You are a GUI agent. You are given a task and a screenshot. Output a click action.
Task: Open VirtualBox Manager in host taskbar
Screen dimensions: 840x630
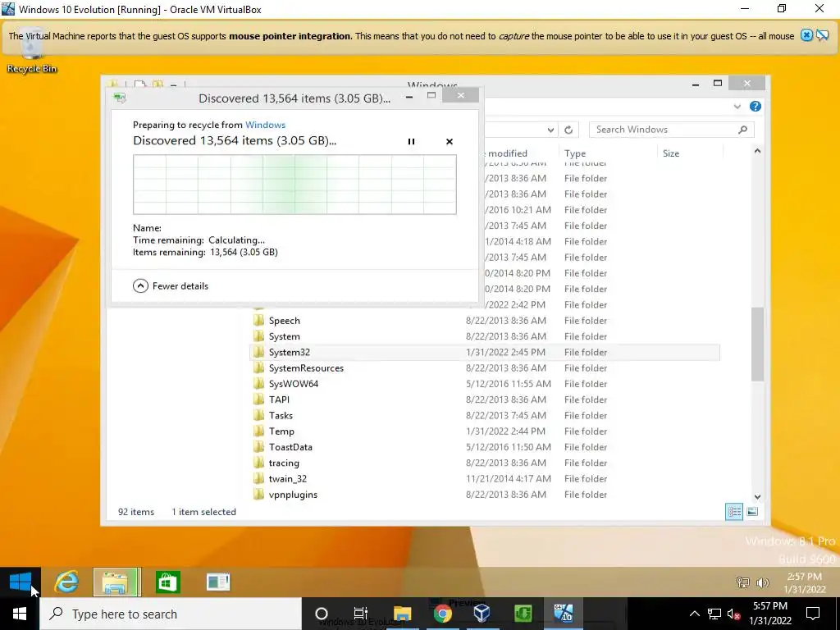coord(482,614)
